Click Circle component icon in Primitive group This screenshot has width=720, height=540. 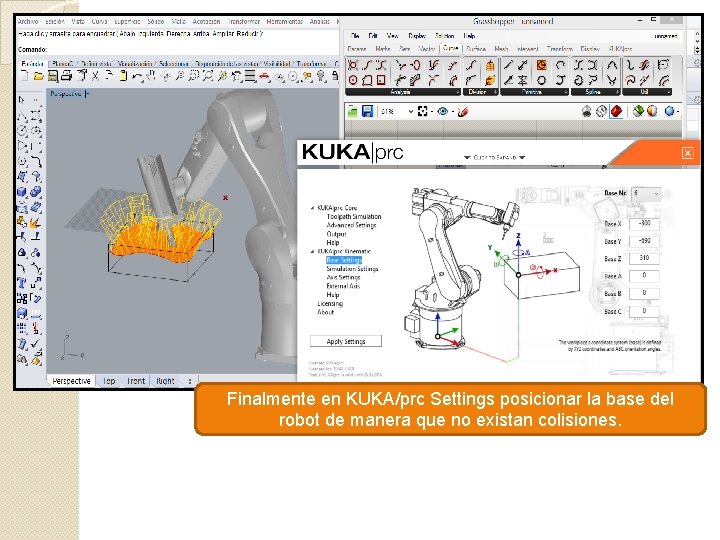[541, 80]
